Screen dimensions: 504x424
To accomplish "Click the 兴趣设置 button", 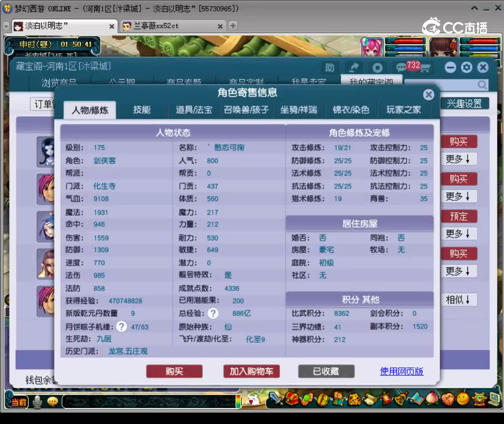I will coord(464,104).
